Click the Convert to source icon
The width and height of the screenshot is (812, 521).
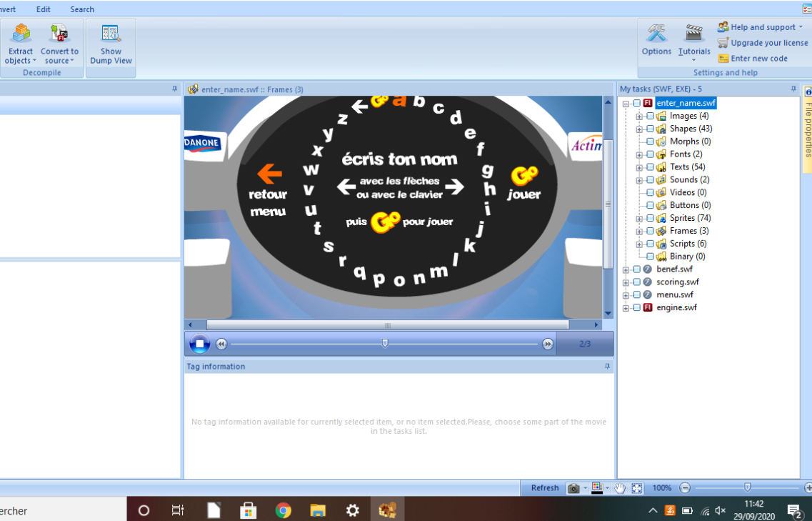59,34
